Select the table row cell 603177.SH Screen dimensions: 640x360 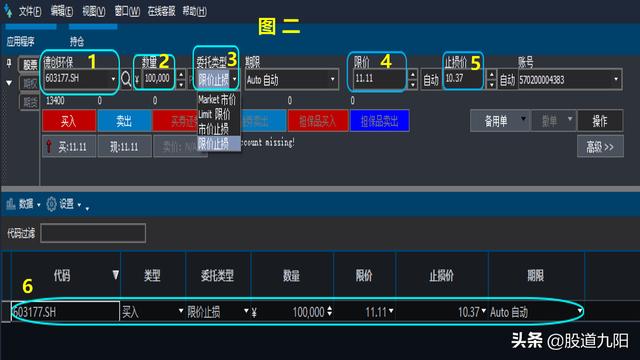tap(65, 312)
